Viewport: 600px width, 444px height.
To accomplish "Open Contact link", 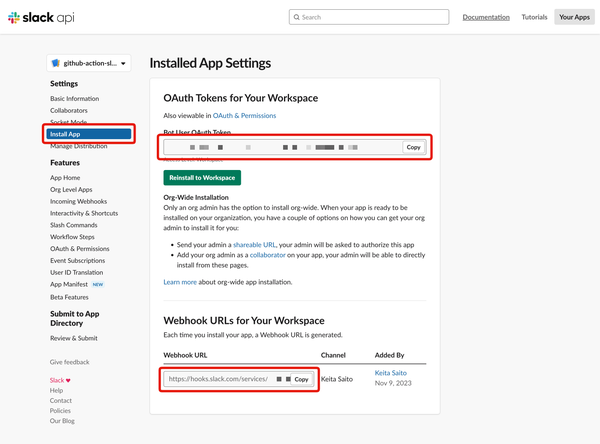I will pyautogui.click(x=60, y=401).
